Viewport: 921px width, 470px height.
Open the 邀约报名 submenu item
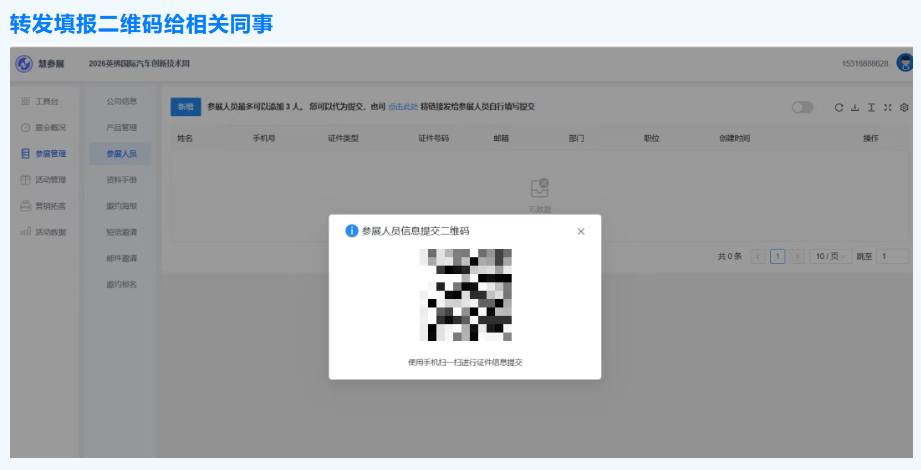122,284
